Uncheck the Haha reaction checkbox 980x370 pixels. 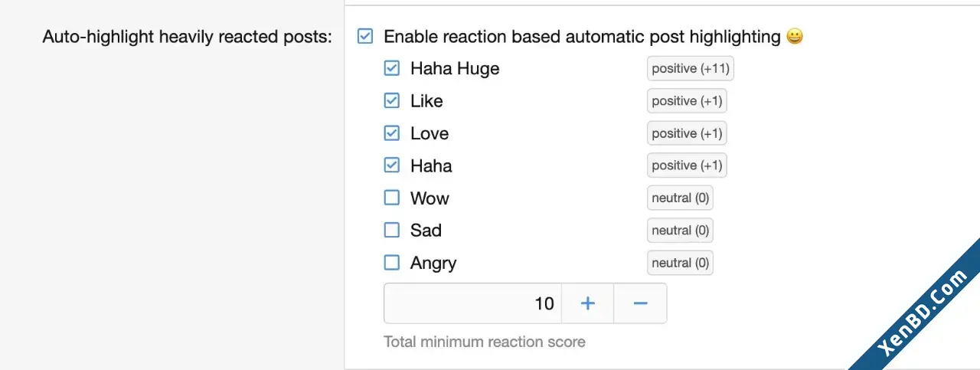[x=391, y=165]
